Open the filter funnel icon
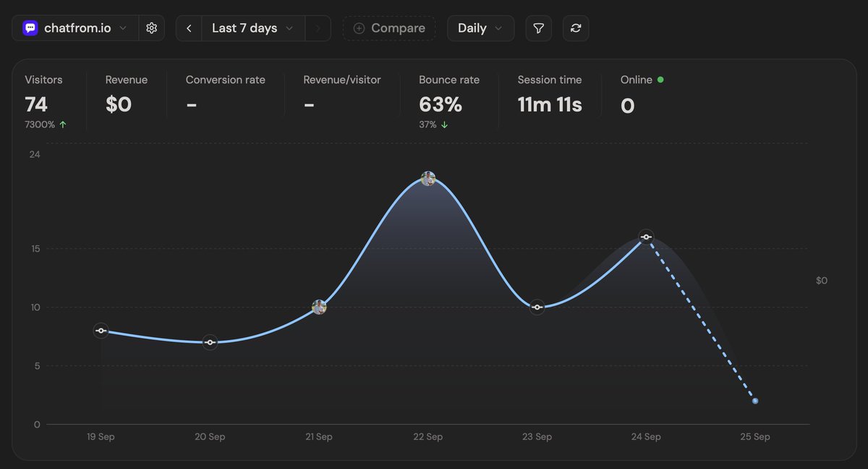This screenshot has width=868, height=469. pyautogui.click(x=538, y=28)
